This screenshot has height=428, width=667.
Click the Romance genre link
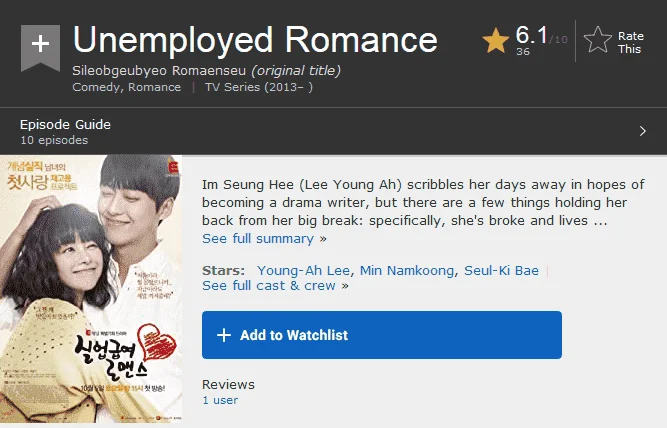coord(154,87)
